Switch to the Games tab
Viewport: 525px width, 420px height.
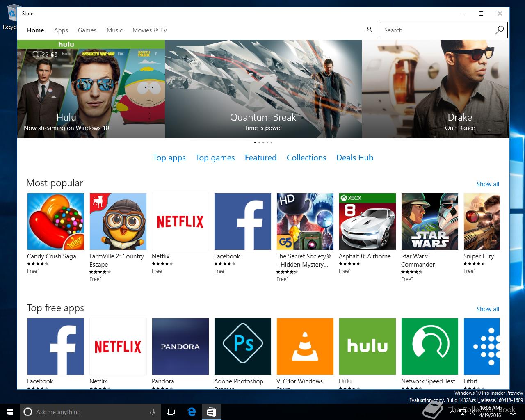click(87, 30)
